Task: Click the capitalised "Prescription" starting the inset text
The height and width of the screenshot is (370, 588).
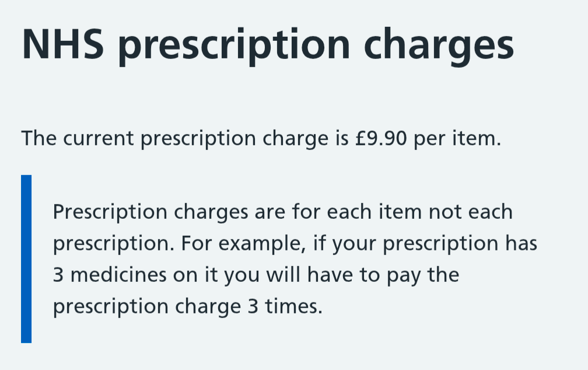Action: pos(110,211)
